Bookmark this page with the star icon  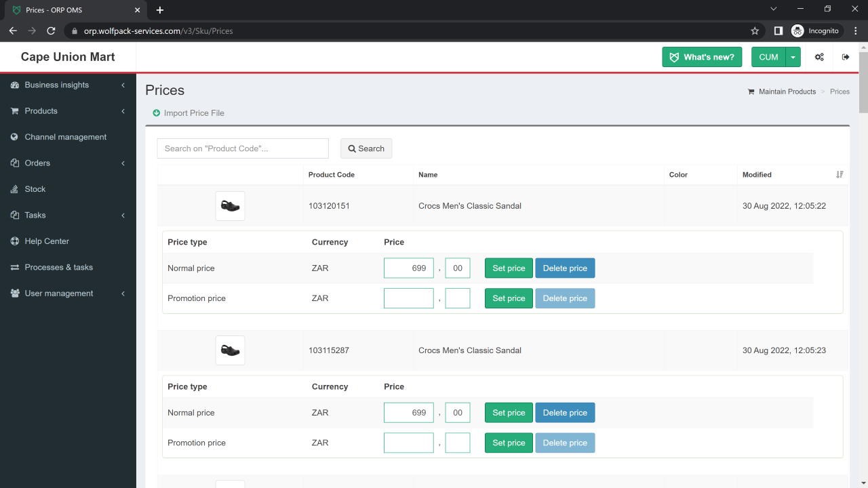pyautogui.click(x=755, y=30)
